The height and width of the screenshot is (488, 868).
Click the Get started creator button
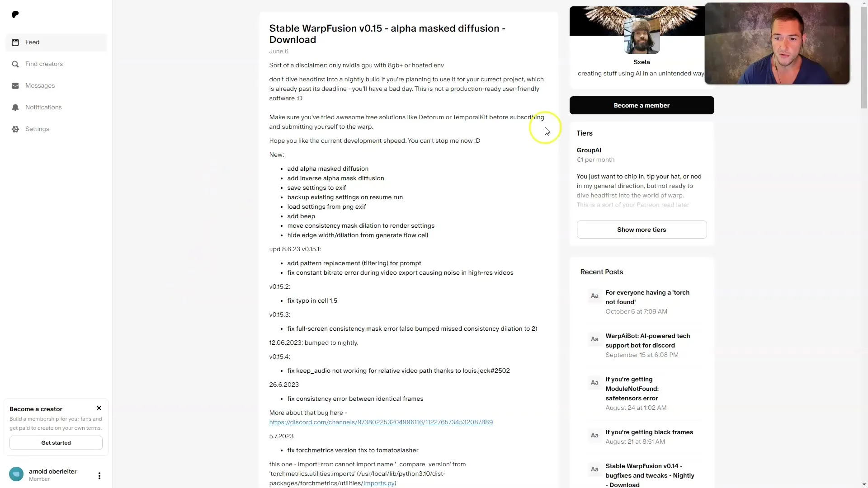56,442
